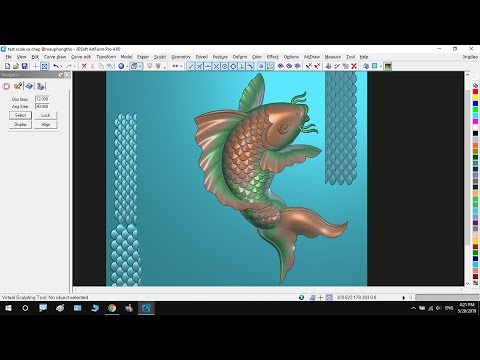The height and width of the screenshot is (360, 480).
Task: Click the JDSoft ArtForm taskbar icon
Action: (x=146, y=308)
